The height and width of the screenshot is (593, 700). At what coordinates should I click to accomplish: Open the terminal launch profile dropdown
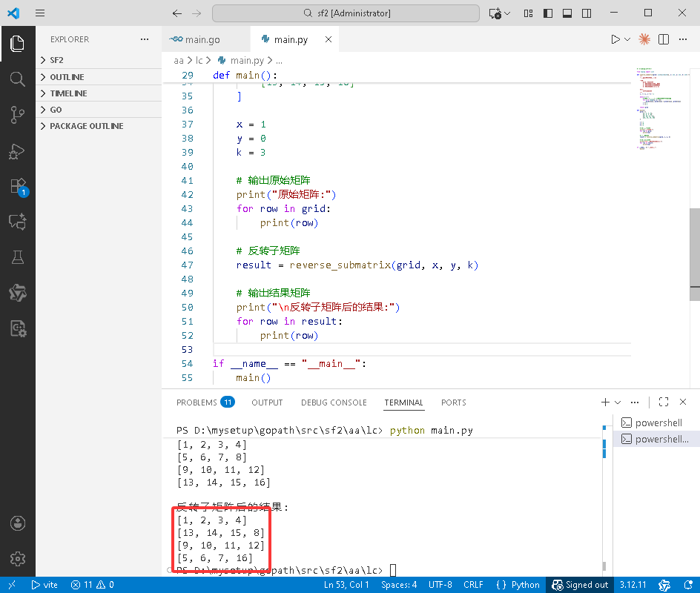[618, 402]
